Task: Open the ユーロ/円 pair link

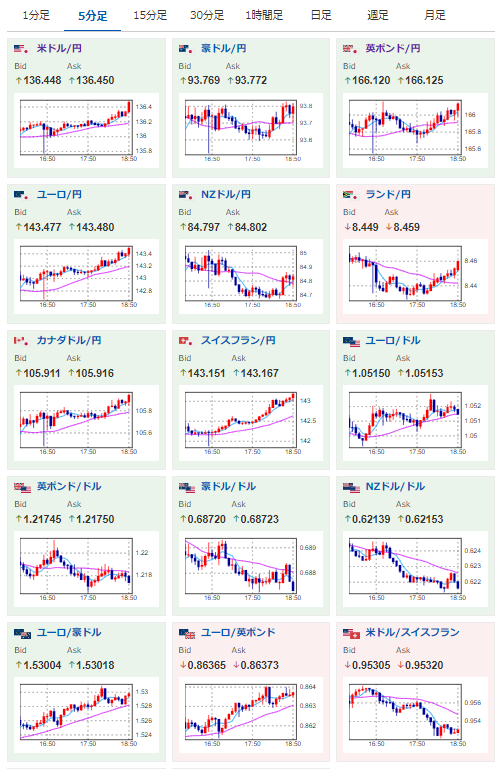Action: (59, 195)
